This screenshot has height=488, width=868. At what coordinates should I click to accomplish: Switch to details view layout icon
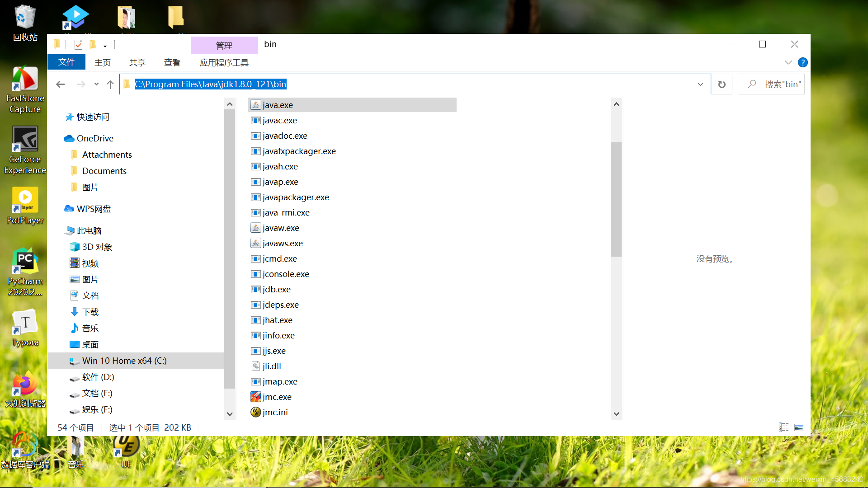[x=783, y=427]
